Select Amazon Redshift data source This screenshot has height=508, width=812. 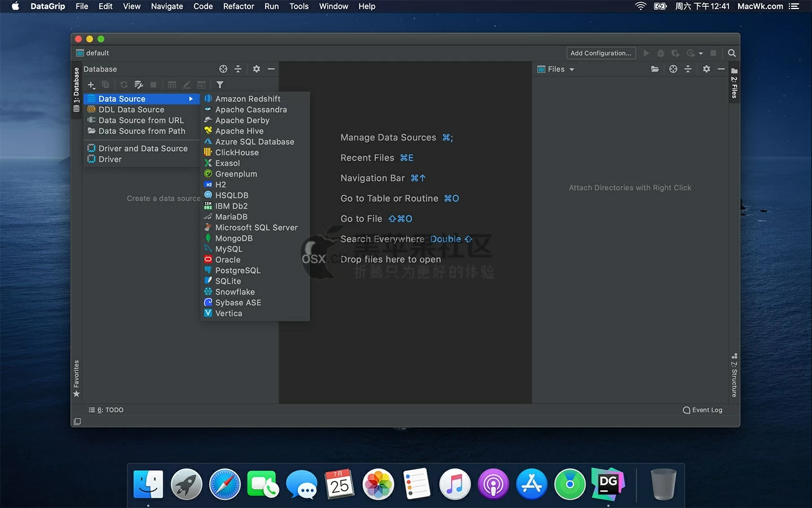coord(255,99)
